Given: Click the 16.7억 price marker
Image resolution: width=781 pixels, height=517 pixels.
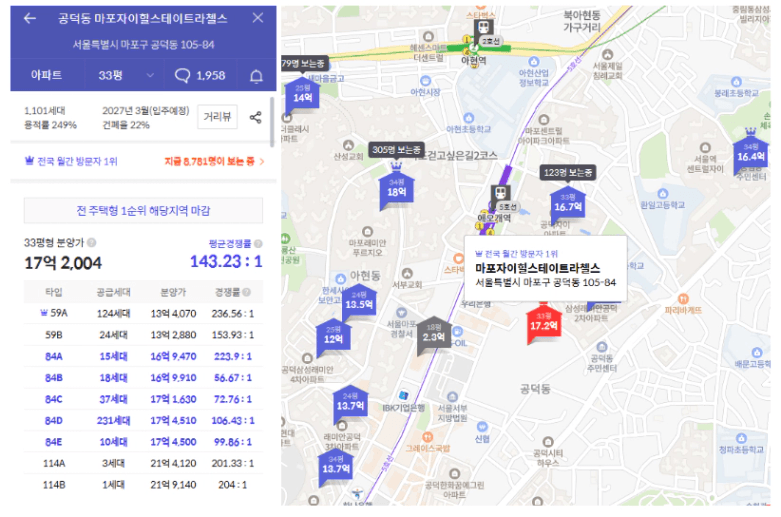Looking at the screenshot, I should click(567, 203).
